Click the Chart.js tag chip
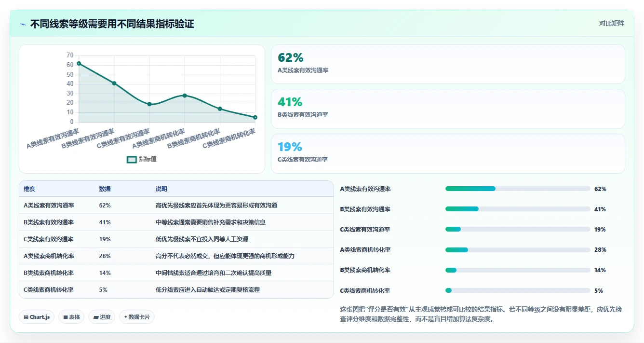 click(37, 317)
